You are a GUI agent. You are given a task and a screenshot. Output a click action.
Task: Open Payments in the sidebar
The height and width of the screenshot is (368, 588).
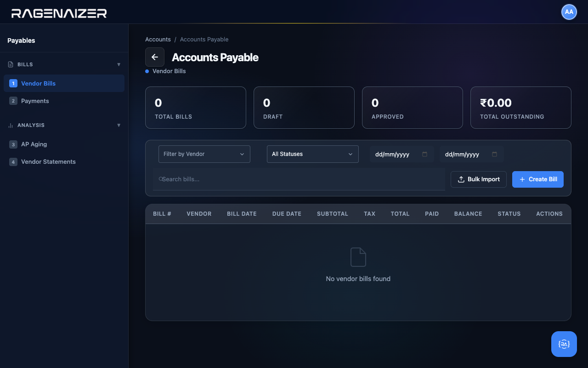(x=64, y=101)
